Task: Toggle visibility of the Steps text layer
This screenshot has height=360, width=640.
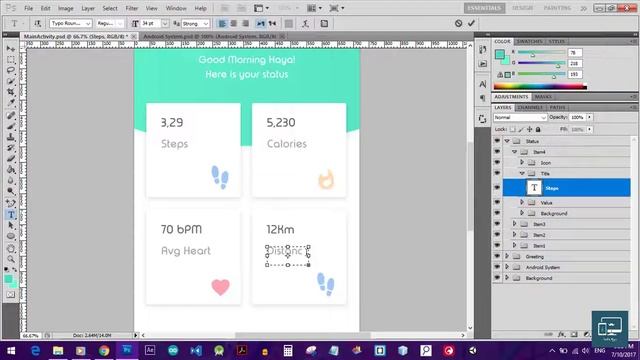Action: click(x=497, y=188)
